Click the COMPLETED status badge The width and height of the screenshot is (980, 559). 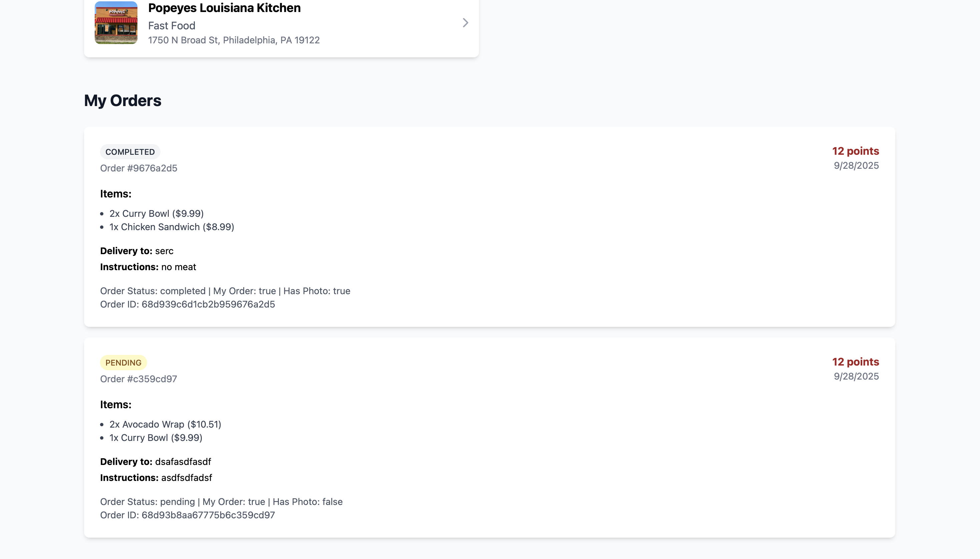pyautogui.click(x=130, y=152)
